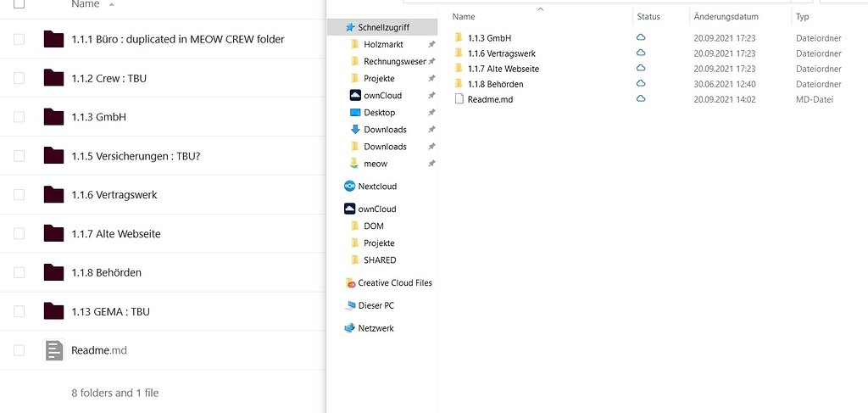The width and height of the screenshot is (868, 413).
Task: Click Explorer file icon of Readme.md
Action: (459, 99)
